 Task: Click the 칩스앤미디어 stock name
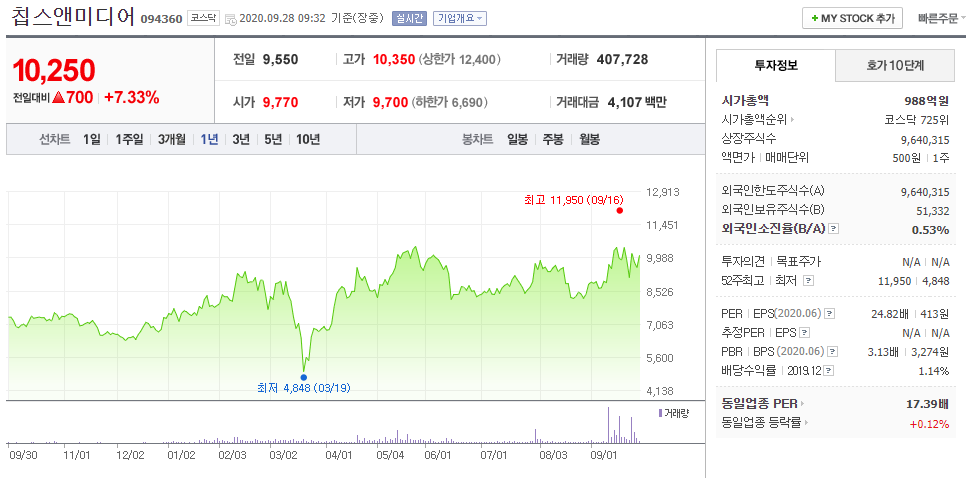[x=73, y=17]
